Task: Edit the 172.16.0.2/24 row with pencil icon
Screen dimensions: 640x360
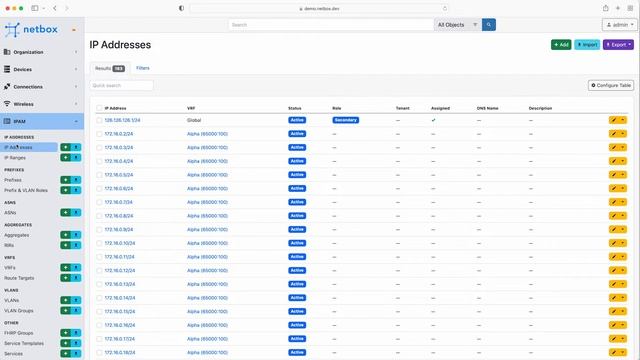Action: [x=614, y=134]
